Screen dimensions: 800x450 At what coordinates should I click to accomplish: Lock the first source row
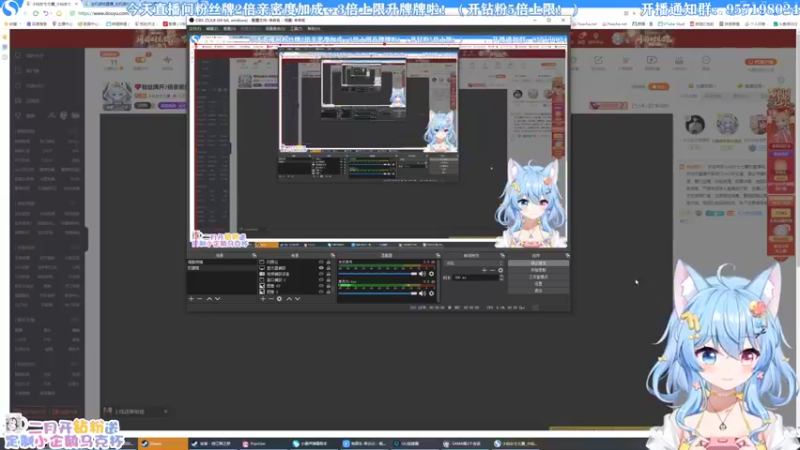click(x=328, y=262)
